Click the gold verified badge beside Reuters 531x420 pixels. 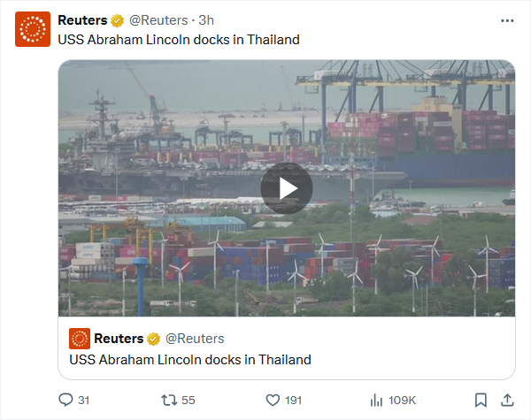click(x=117, y=20)
